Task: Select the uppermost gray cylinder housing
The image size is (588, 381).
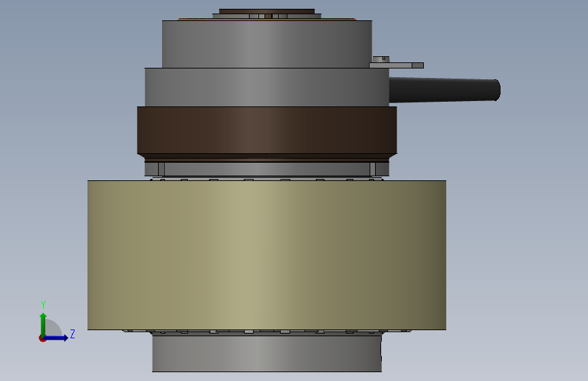Action: 267,44
